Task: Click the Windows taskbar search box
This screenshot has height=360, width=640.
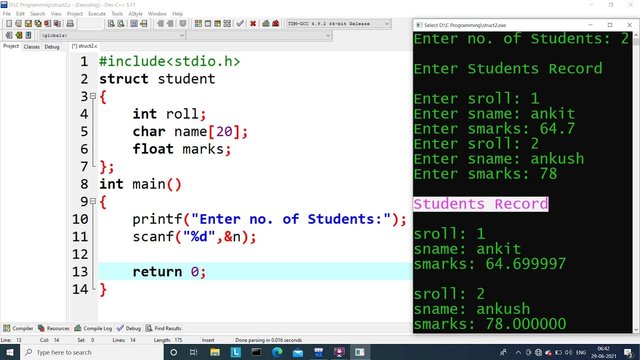Action: (x=92, y=352)
